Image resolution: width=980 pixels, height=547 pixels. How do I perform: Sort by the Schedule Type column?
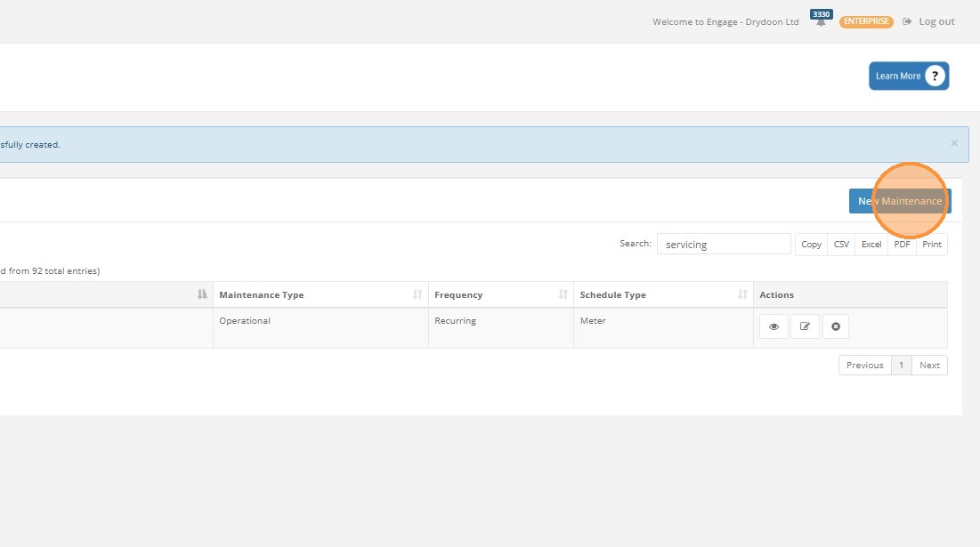pyautogui.click(x=663, y=294)
